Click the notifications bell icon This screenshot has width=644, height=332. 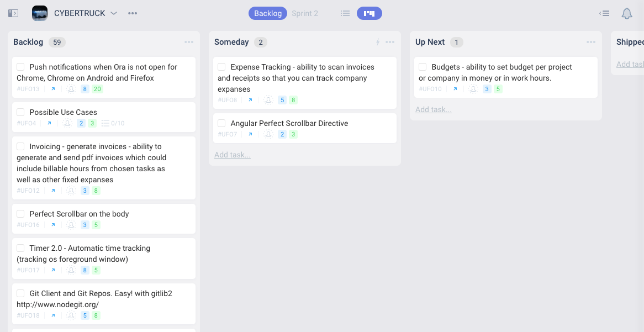[x=626, y=13]
